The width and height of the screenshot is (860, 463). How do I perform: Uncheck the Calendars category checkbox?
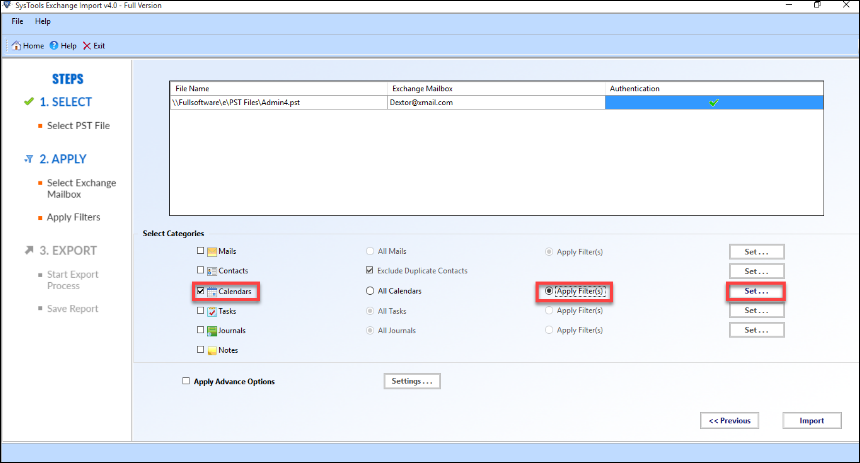click(x=200, y=291)
